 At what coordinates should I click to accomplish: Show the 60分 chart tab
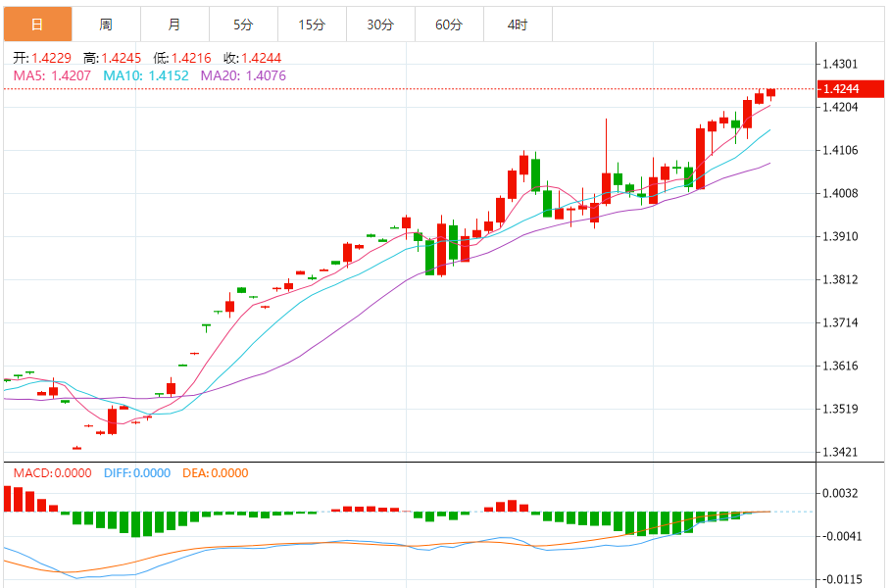click(x=450, y=24)
